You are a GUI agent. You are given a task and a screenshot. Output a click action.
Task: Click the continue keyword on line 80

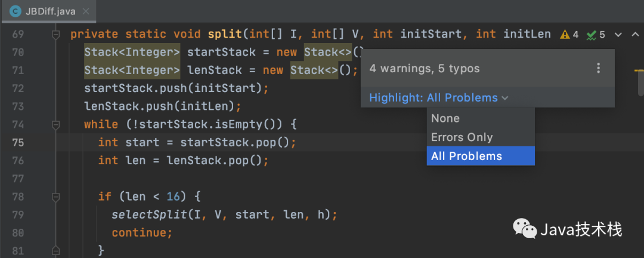139,233
